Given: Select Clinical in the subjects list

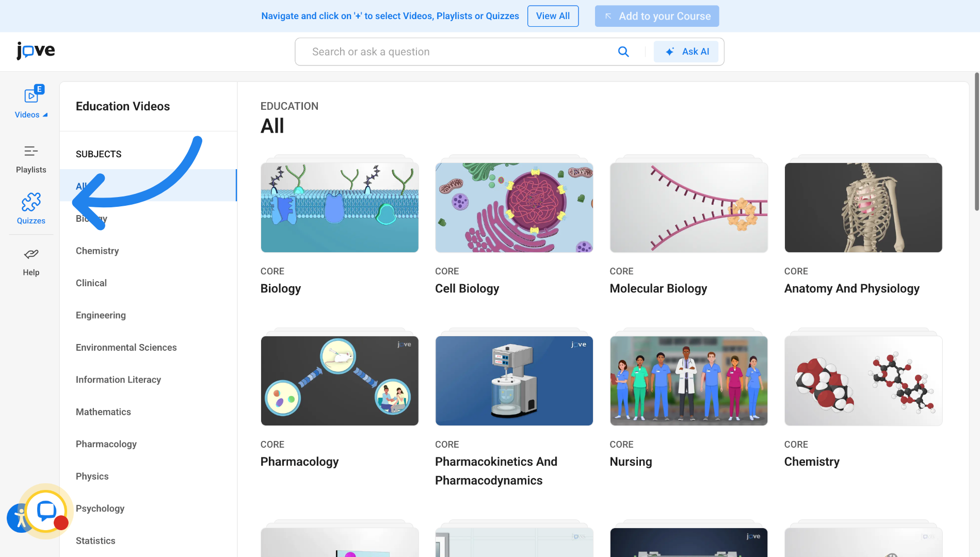Looking at the screenshot, I should pyautogui.click(x=91, y=283).
